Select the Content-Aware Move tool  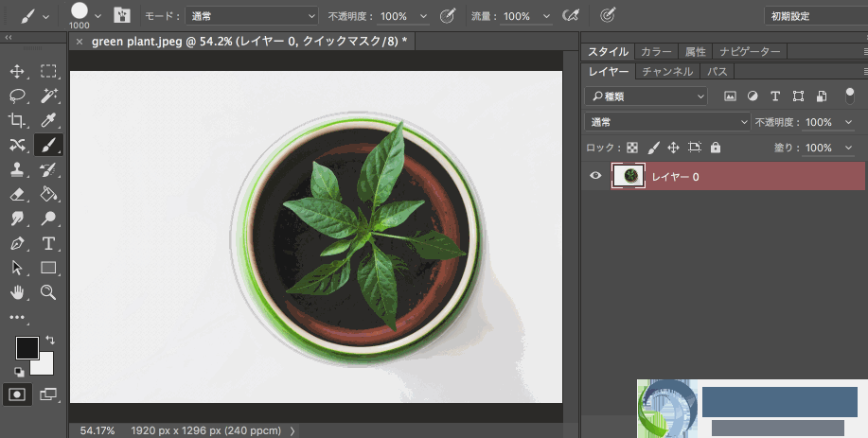[x=17, y=145]
